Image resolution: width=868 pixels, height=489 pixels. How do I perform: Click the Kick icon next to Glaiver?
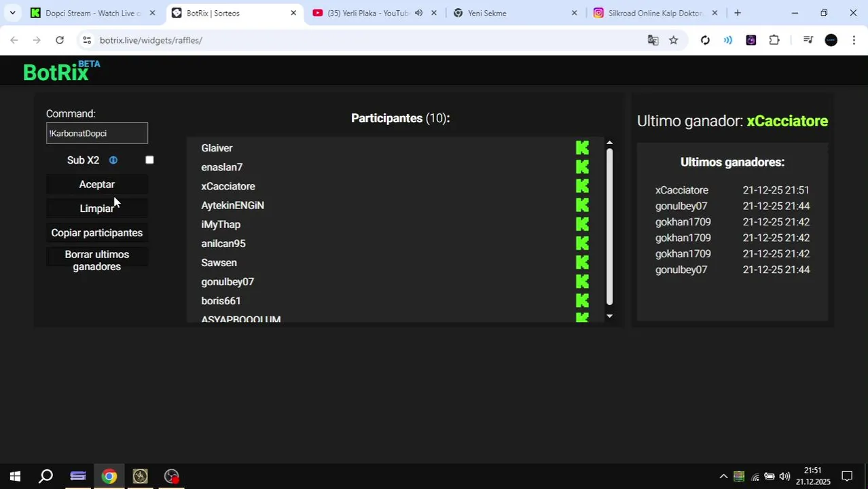[582, 148]
